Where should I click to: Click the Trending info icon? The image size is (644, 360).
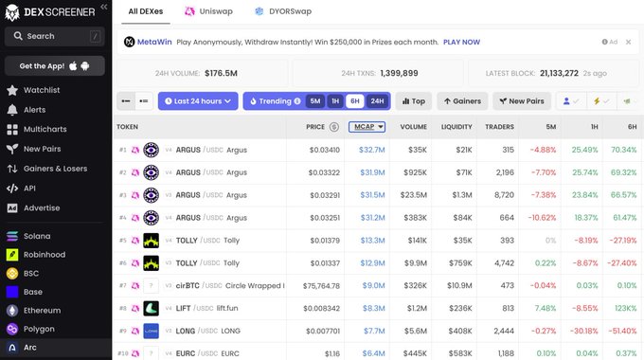pyautogui.click(x=297, y=101)
